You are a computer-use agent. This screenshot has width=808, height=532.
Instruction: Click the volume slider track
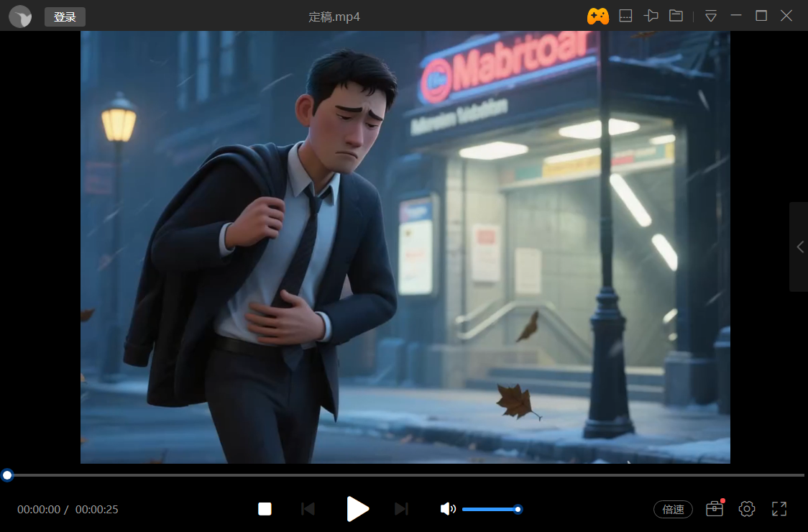(x=489, y=509)
